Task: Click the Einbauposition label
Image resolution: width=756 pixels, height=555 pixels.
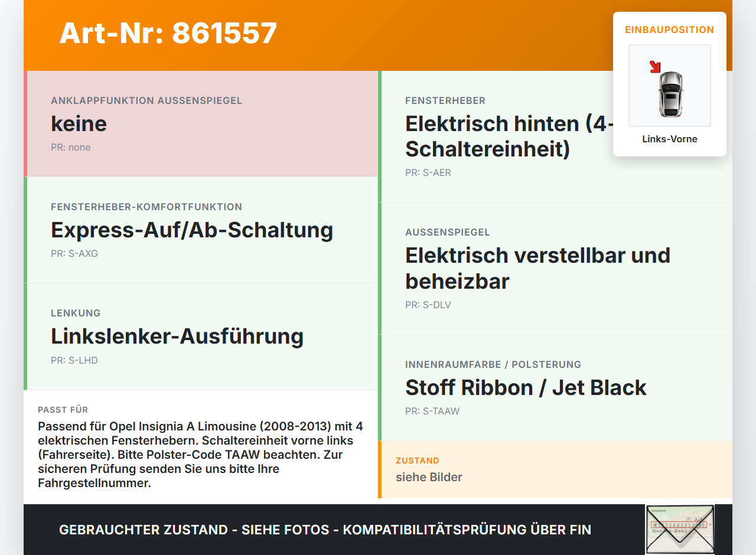Action: point(670,30)
